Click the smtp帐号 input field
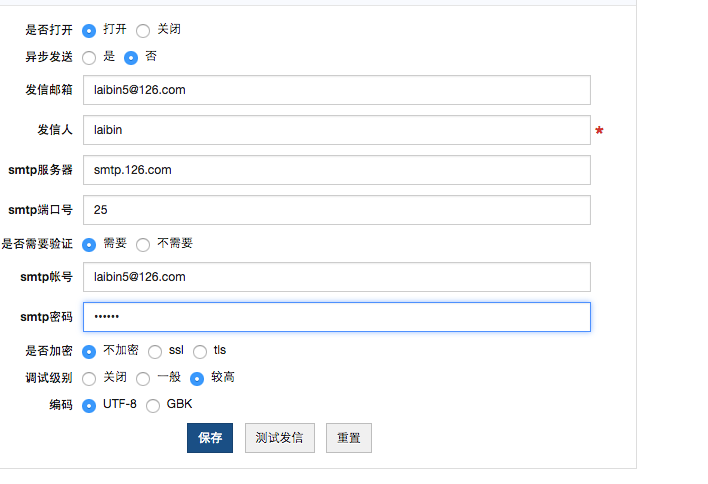The width and height of the screenshot is (708, 484). coord(336,277)
